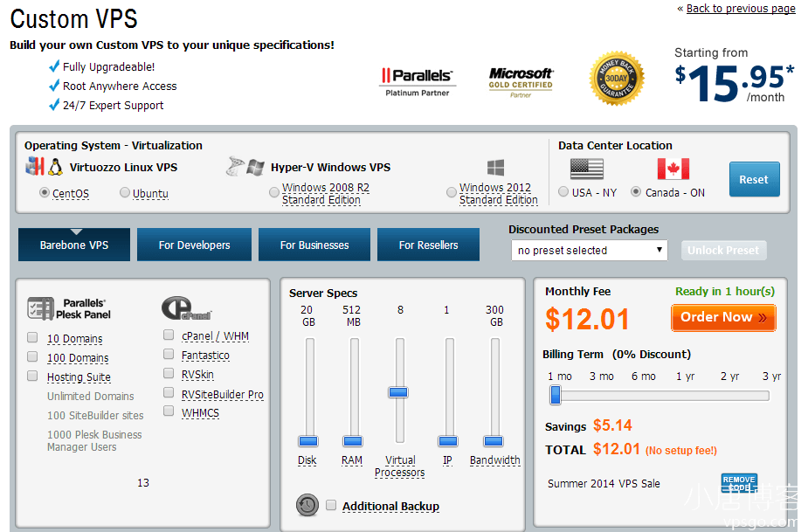
Task: Select the CentOS radio option
Action: click(x=45, y=193)
